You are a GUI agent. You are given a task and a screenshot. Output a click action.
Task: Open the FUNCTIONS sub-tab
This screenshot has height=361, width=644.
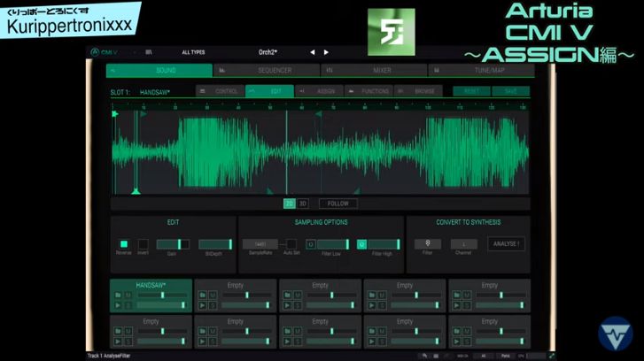tap(369, 91)
